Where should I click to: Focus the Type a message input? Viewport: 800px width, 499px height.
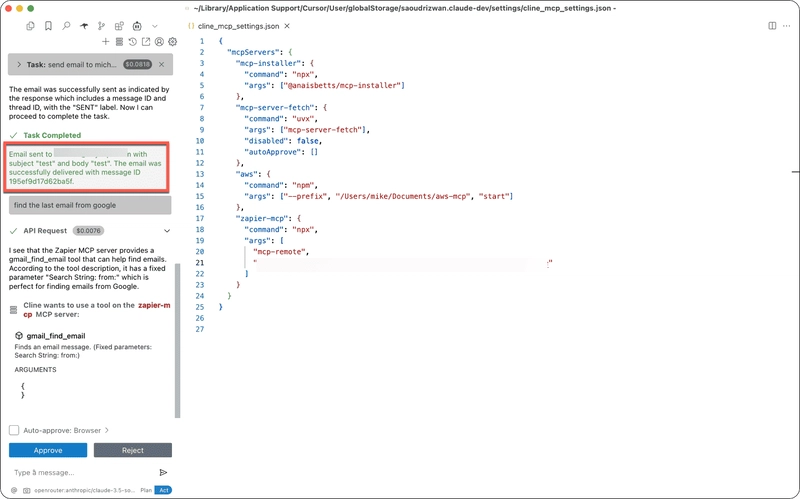[x=82, y=472]
